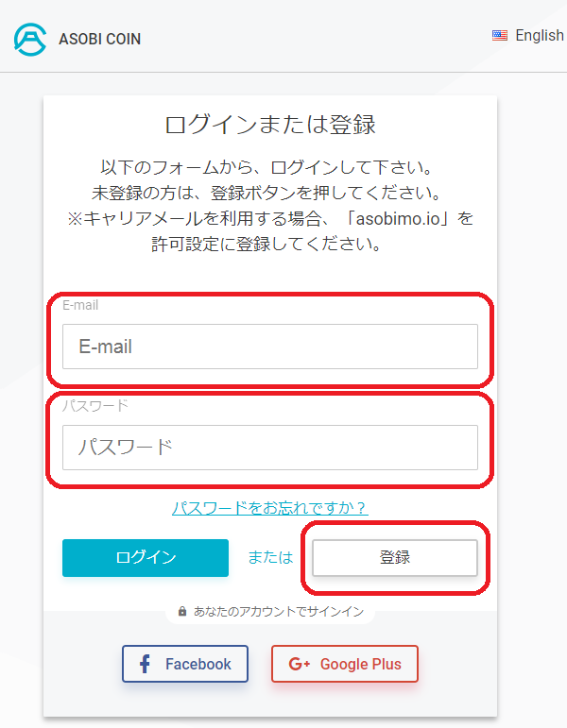Click the あなたのアカウントでサインイン text

[279, 612]
